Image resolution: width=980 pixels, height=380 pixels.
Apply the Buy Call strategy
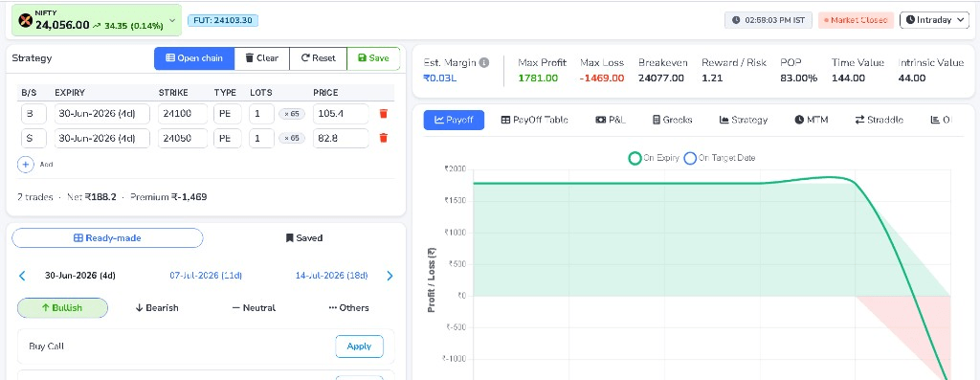360,346
